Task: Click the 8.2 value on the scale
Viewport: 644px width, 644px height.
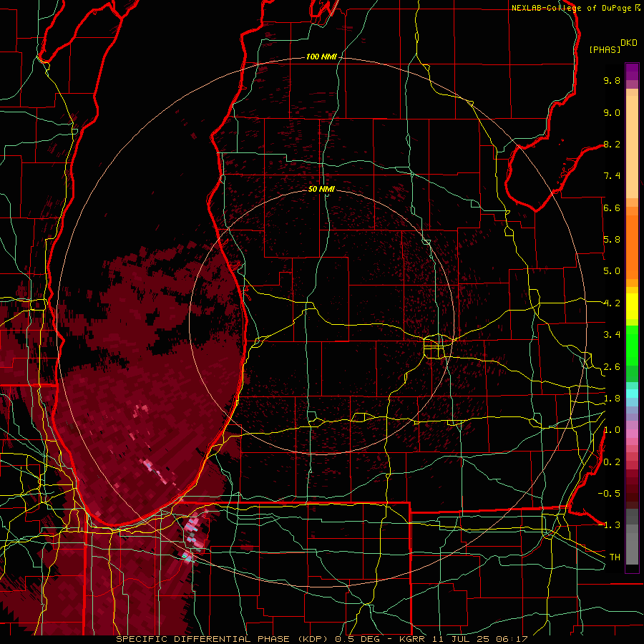Action: (x=612, y=144)
